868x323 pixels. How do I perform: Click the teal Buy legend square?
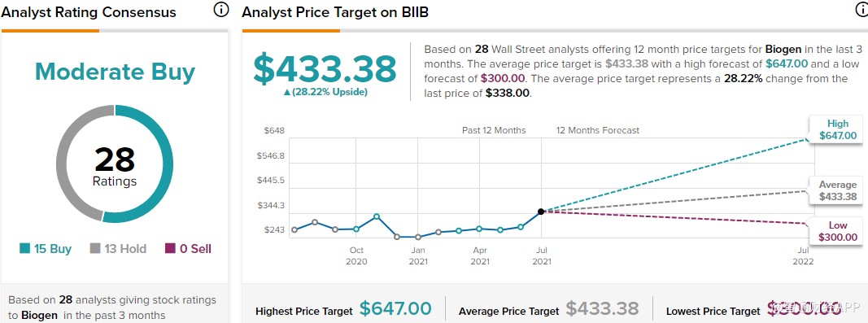click(24, 249)
